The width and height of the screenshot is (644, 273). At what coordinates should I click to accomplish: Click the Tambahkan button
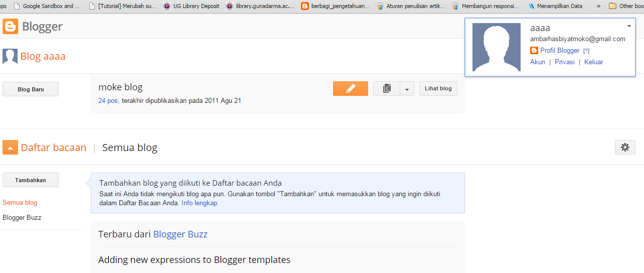(x=31, y=180)
